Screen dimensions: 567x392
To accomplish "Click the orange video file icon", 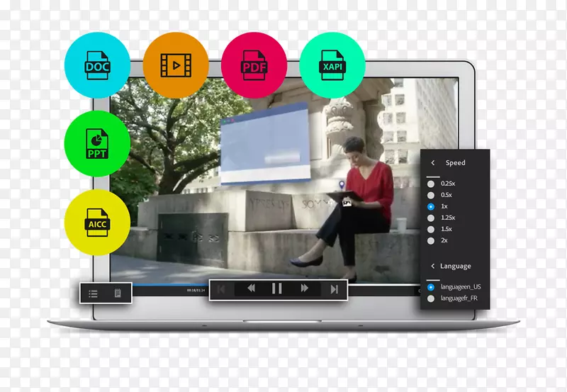I will pos(176,65).
